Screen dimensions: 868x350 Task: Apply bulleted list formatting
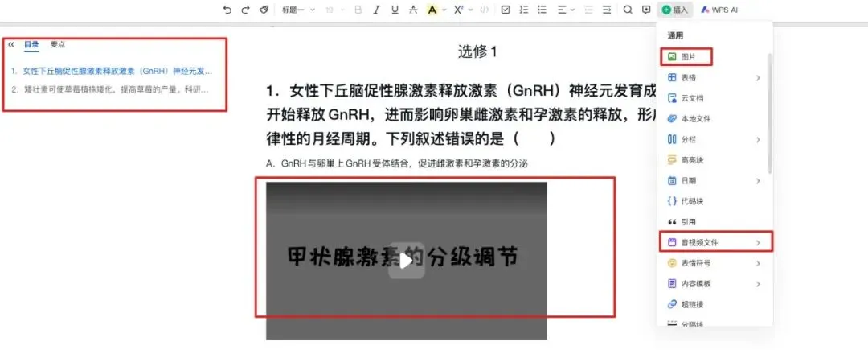[542, 10]
